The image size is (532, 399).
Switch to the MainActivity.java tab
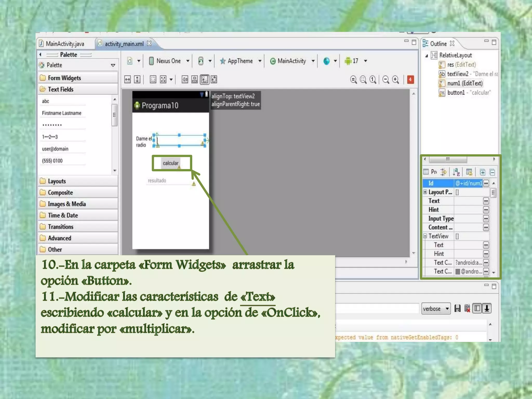coord(65,44)
